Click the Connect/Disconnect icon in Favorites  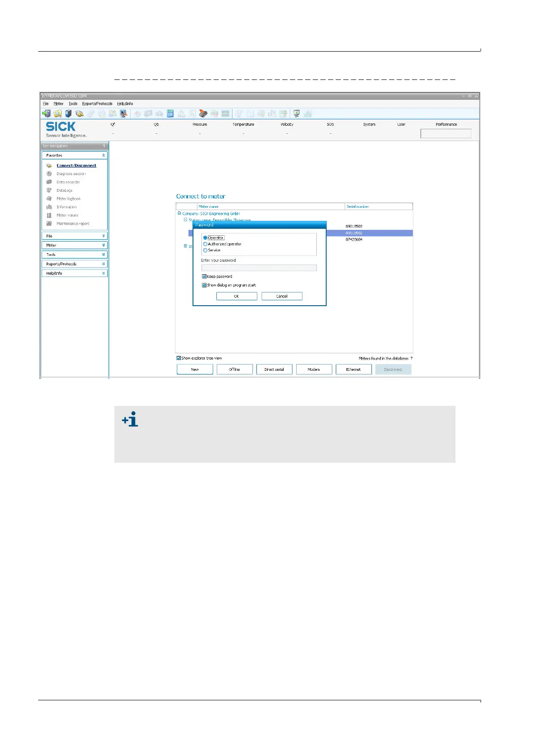(49, 166)
